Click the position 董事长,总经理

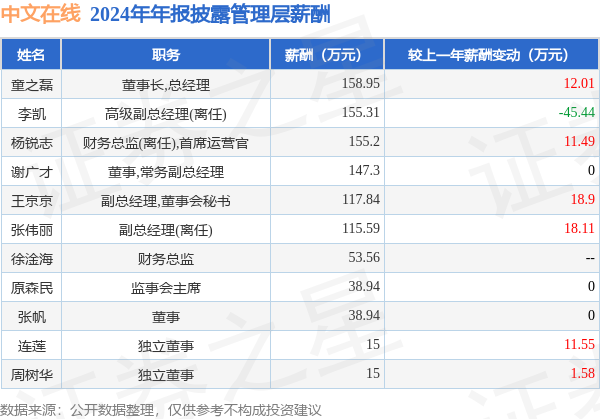click(x=166, y=85)
